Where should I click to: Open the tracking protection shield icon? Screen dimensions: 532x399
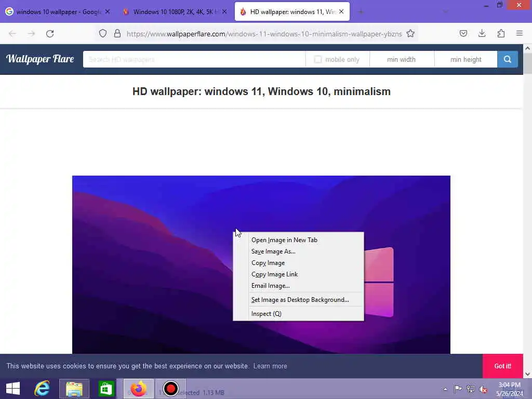pos(103,33)
